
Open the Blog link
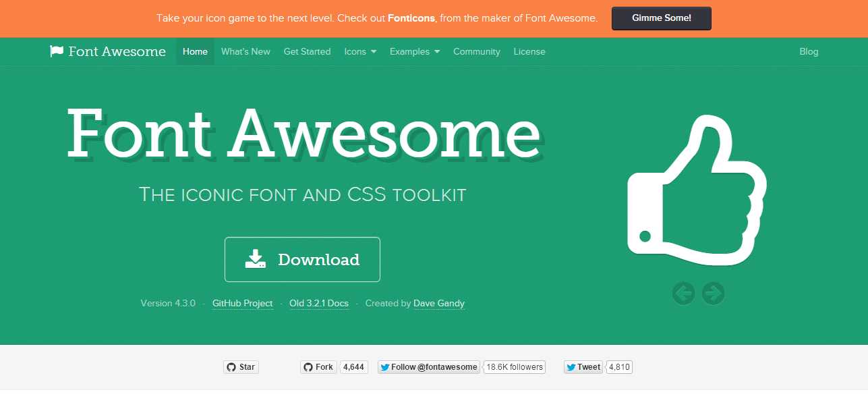(x=809, y=51)
